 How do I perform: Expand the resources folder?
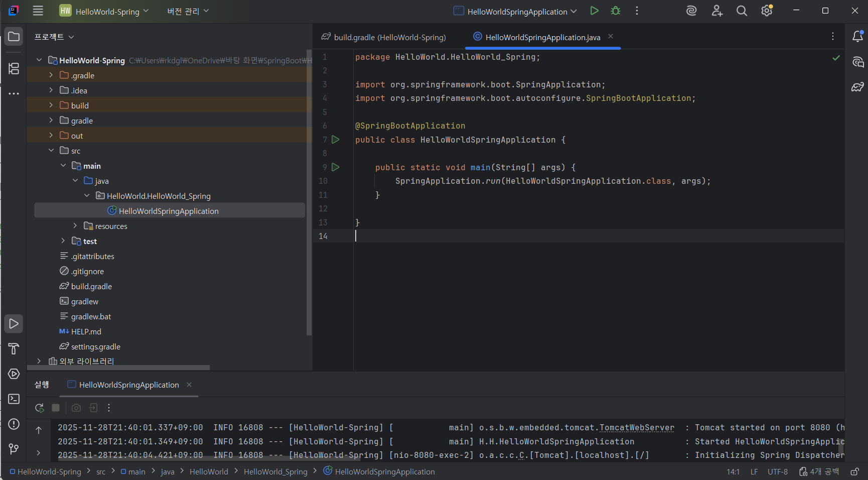pos(75,226)
